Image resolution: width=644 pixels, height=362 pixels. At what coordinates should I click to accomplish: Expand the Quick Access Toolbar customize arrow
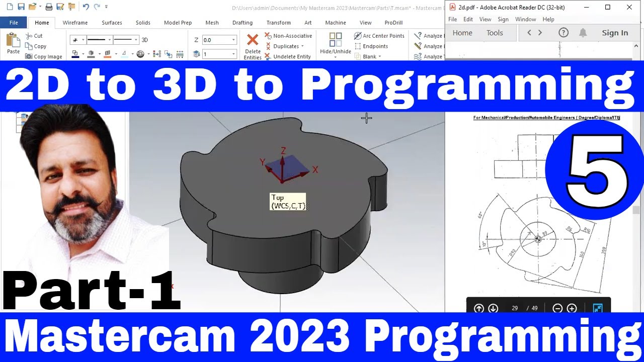pyautogui.click(x=106, y=7)
